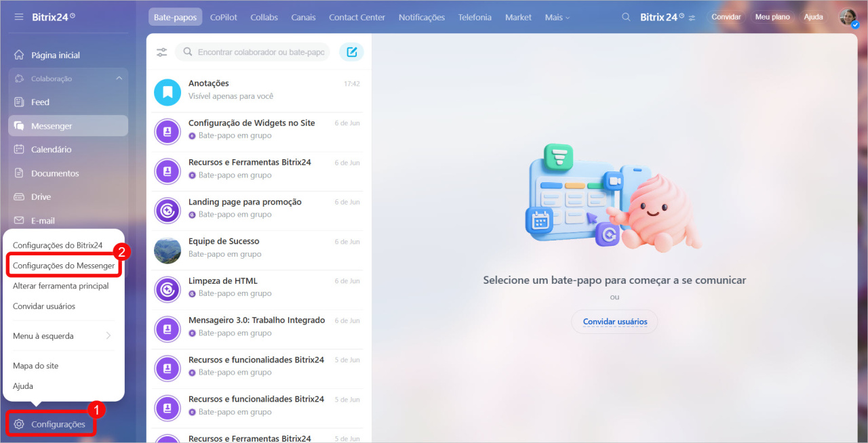Expand the Mais dropdown in the top bar
The image size is (868, 443).
point(557,17)
